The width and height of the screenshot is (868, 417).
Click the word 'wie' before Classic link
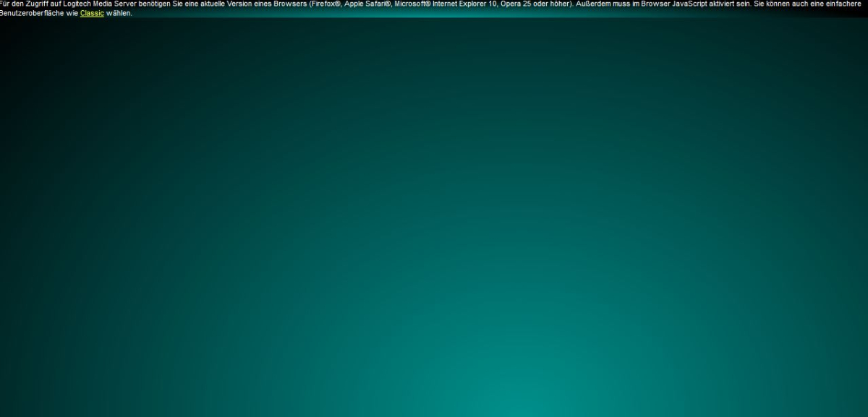coord(72,13)
